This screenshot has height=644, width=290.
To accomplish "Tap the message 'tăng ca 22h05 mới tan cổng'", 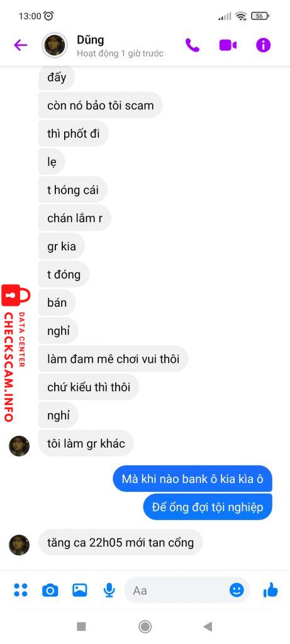I will [x=120, y=543].
